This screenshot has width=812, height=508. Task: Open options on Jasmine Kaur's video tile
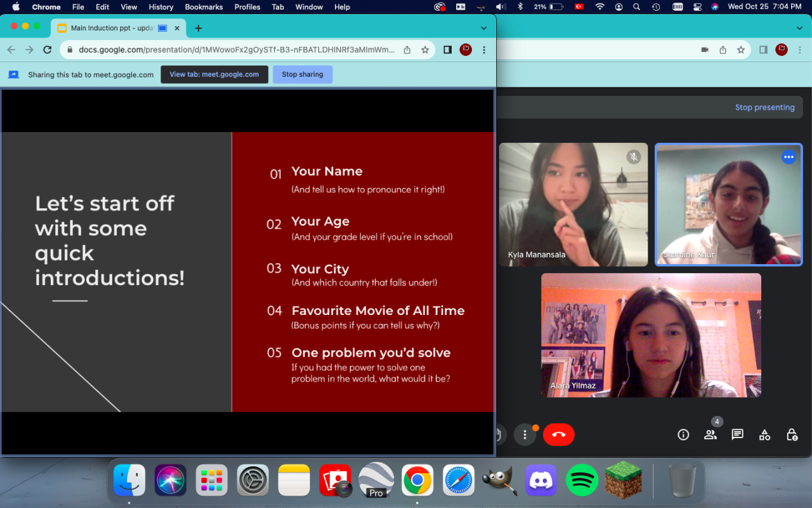789,157
